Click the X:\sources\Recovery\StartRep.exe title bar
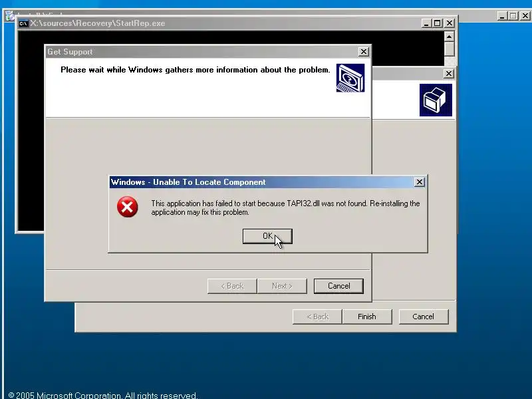Viewport: 532px width, 399px height. point(236,23)
